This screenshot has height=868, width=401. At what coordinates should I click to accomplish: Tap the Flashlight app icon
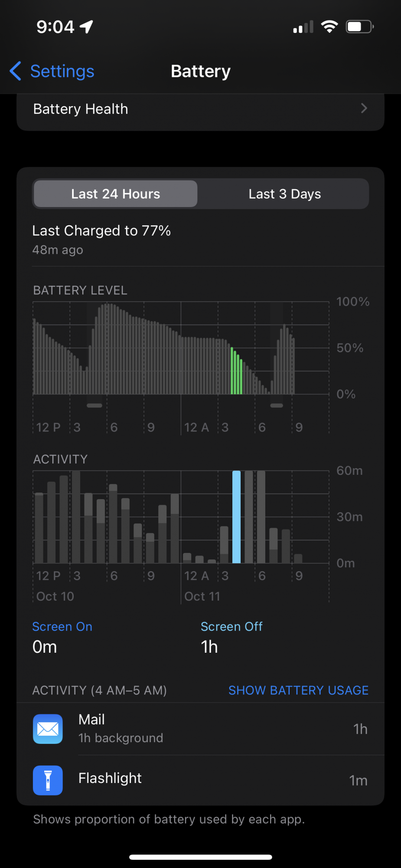48,780
